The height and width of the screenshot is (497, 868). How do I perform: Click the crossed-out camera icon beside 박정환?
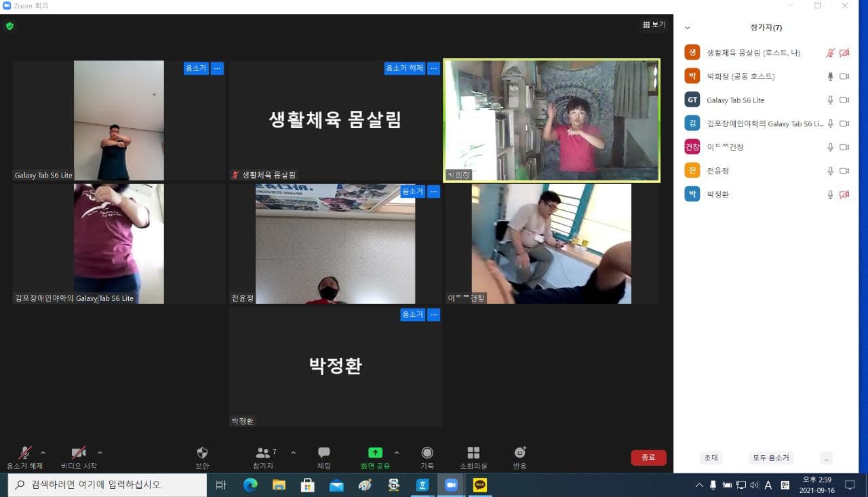coord(844,195)
